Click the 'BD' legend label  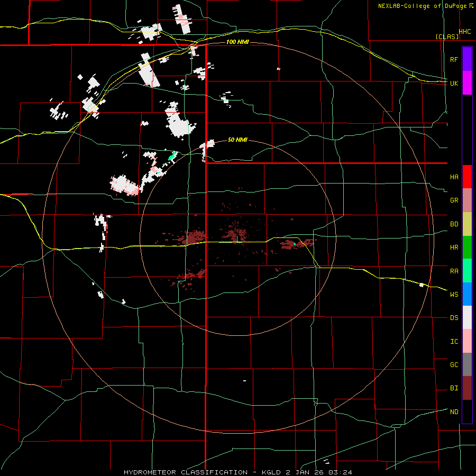pyautogui.click(x=454, y=224)
